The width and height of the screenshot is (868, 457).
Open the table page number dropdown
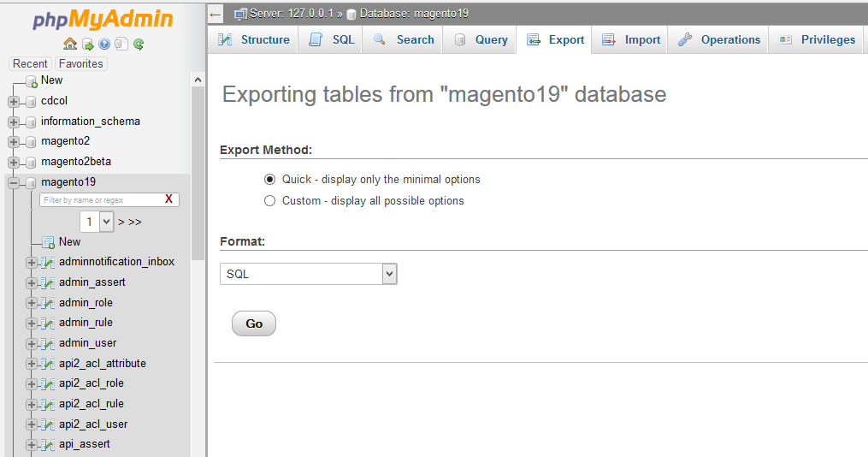(x=97, y=222)
